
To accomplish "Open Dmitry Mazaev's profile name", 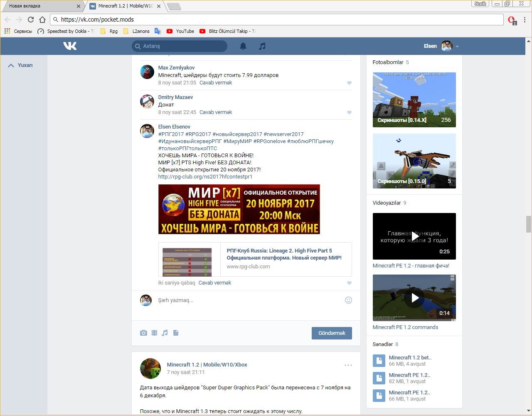I will pos(175,97).
